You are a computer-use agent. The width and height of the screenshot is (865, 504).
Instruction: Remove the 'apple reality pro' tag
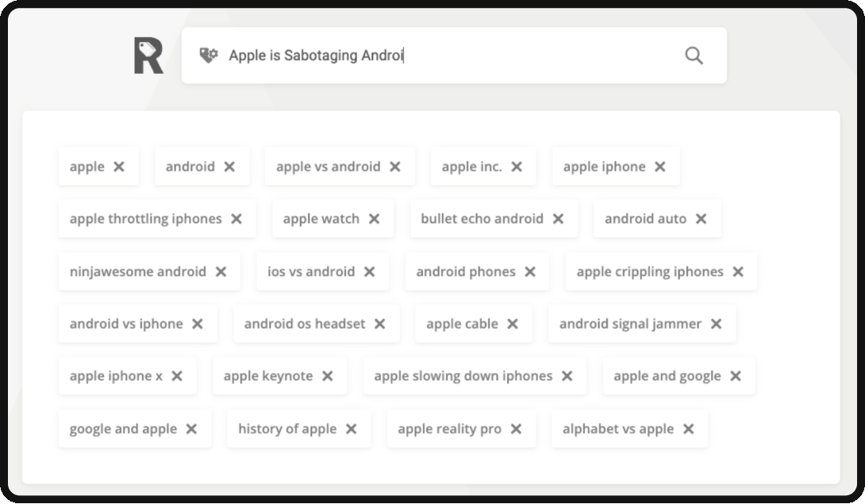click(x=516, y=429)
